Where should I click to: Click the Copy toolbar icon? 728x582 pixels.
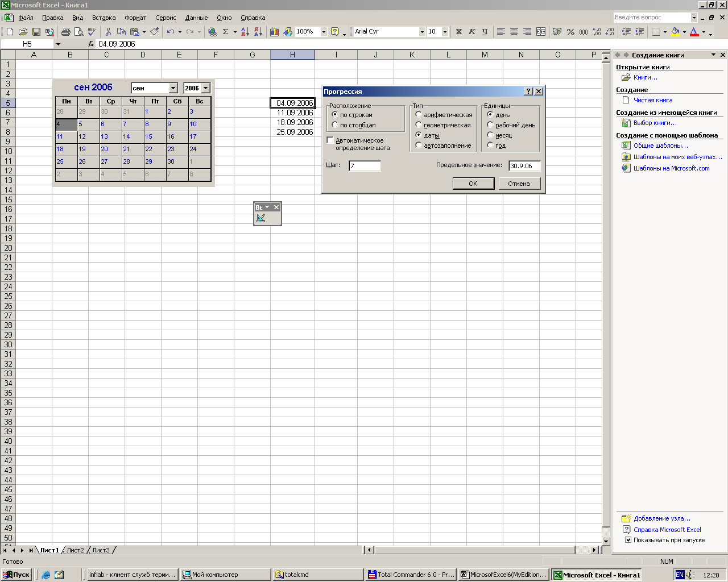(x=121, y=32)
